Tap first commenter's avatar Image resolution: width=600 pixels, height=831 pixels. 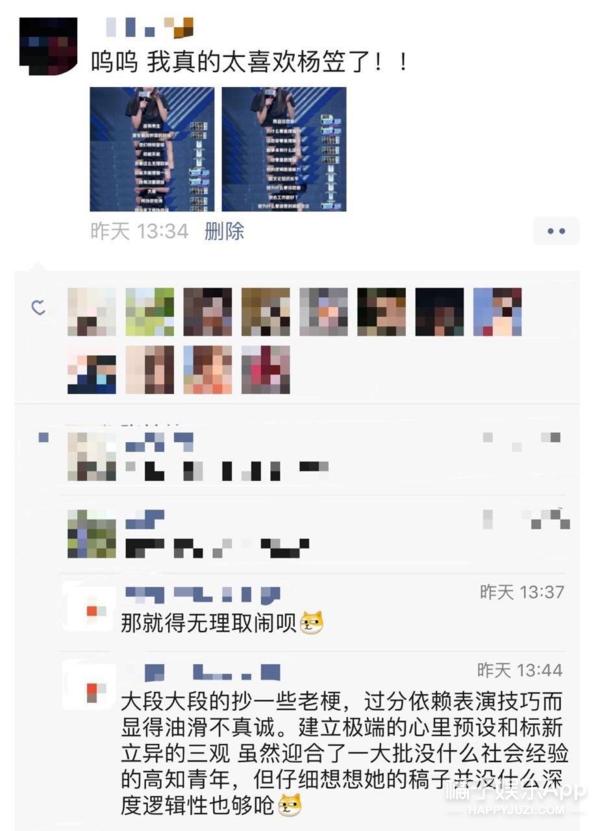(92, 456)
